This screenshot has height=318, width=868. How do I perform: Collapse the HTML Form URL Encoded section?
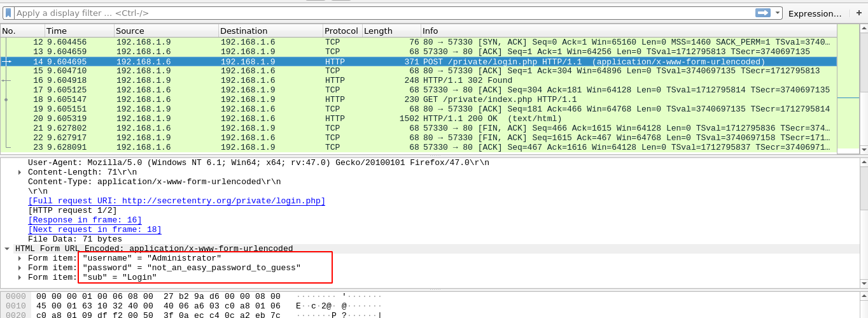point(7,249)
